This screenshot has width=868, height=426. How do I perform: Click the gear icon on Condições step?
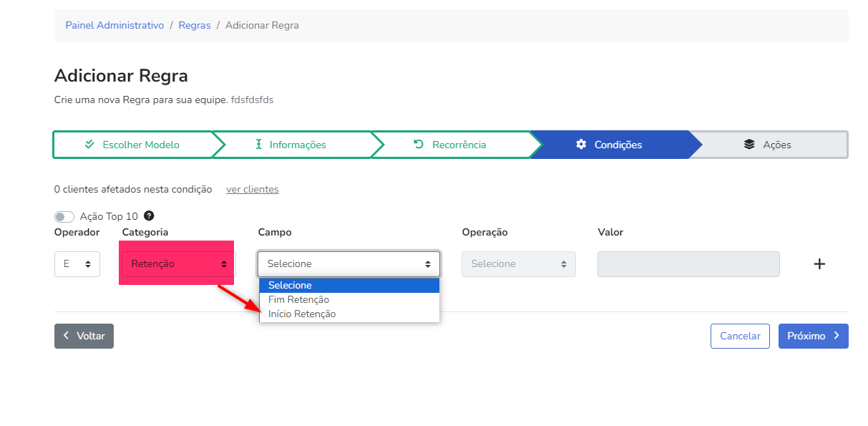[x=581, y=145]
